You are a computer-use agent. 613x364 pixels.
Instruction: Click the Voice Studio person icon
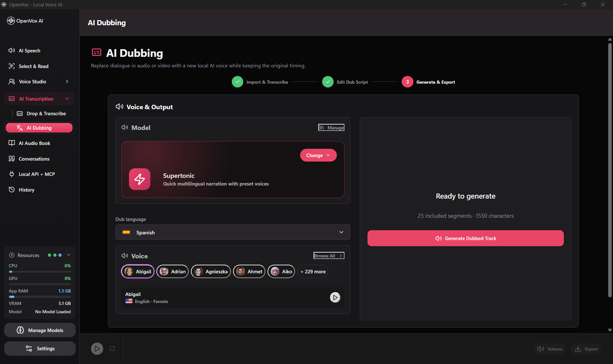(12, 82)
